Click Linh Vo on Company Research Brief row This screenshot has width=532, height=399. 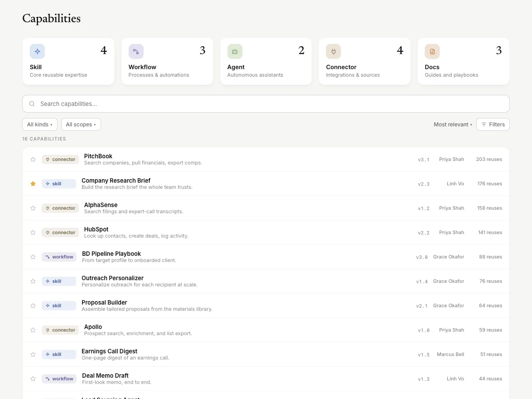[x=455, y=184]
